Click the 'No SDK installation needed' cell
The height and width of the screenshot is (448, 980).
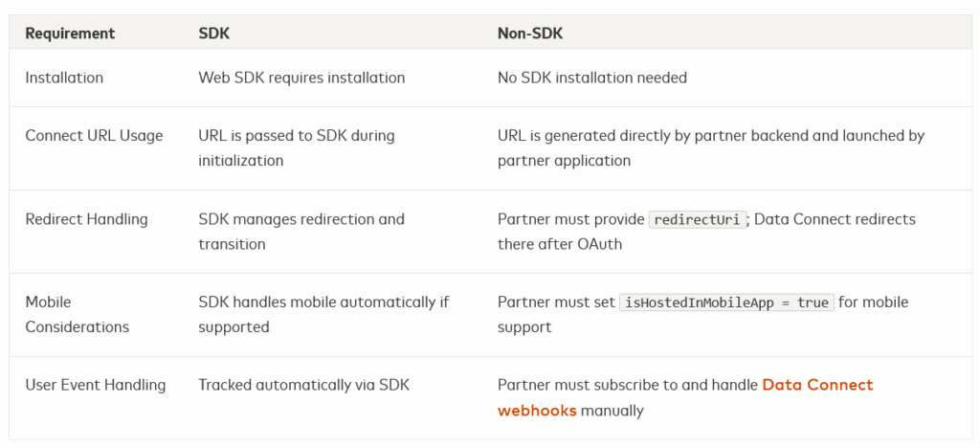591,78
